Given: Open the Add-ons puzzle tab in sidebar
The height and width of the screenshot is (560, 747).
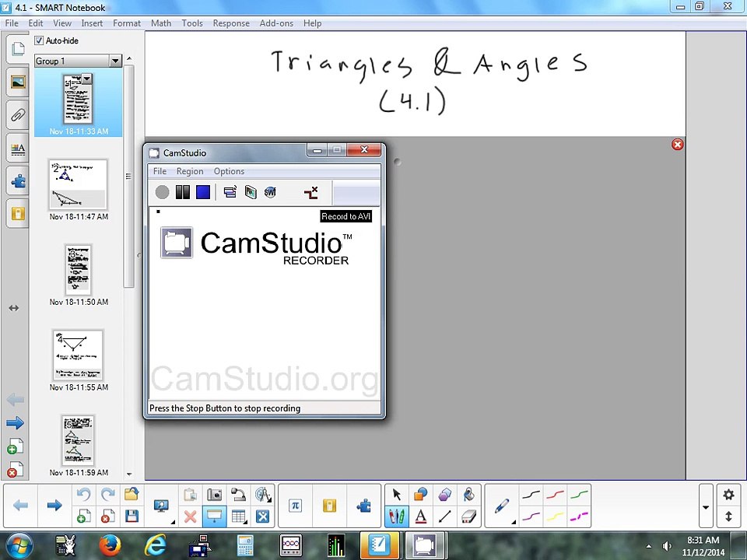Looking at the screenshot, I should 18,181.
